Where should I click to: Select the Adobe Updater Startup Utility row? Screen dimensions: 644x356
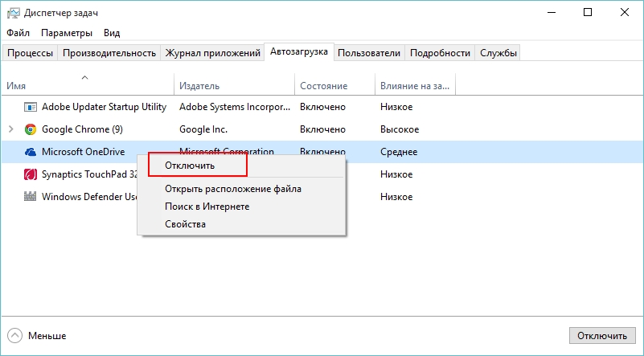pyautogui.click(x=322, y=107)
